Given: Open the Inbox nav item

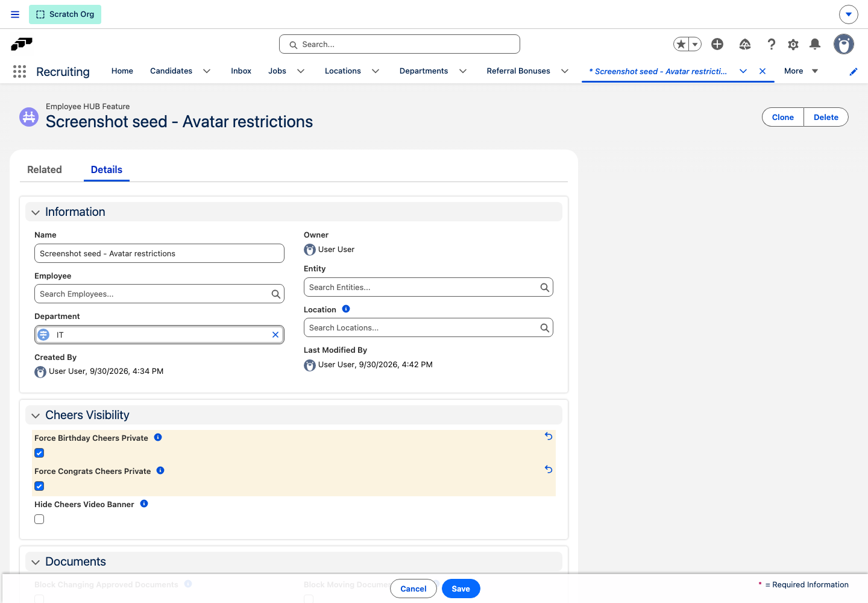Looking at the screenshot, I should coord(241,71).
